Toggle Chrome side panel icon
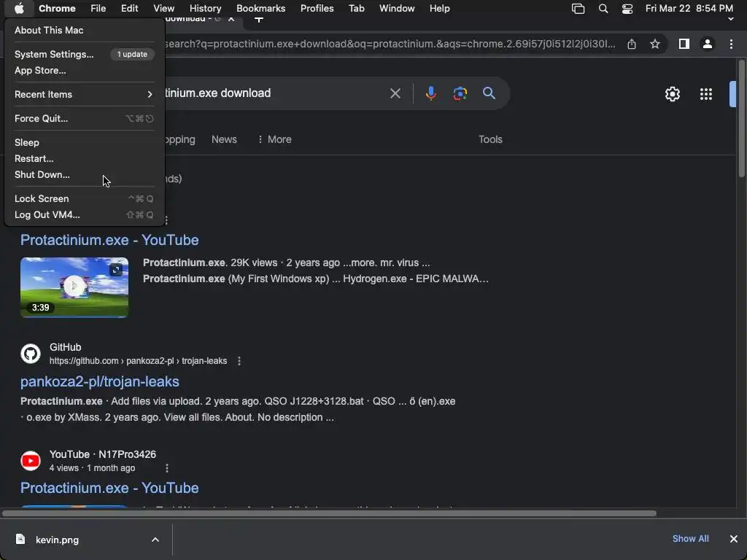 tap(684, 44)
